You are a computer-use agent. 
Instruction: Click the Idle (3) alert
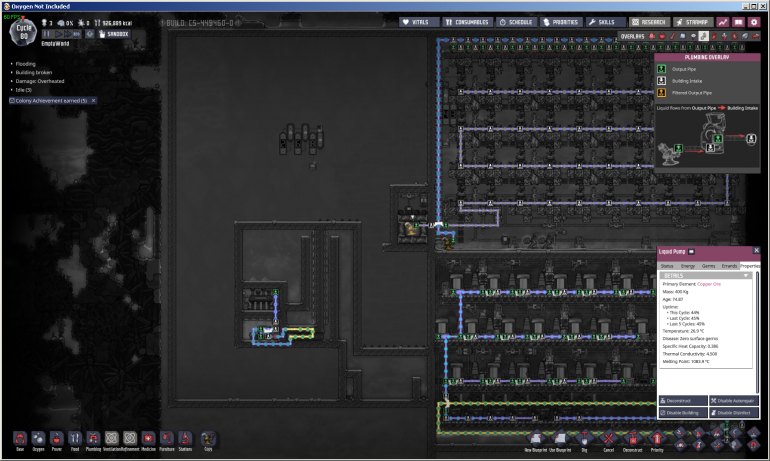tap(23, 90)
